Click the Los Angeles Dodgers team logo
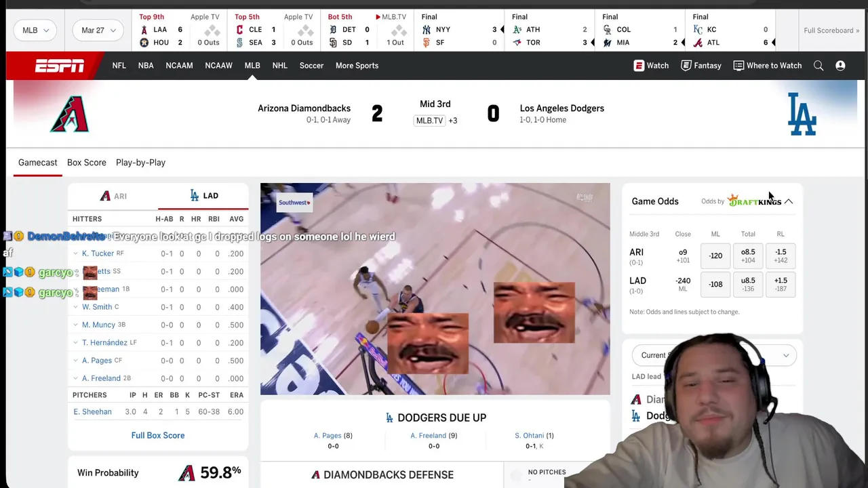The image size is (868, 488). (x=802, y=114)
